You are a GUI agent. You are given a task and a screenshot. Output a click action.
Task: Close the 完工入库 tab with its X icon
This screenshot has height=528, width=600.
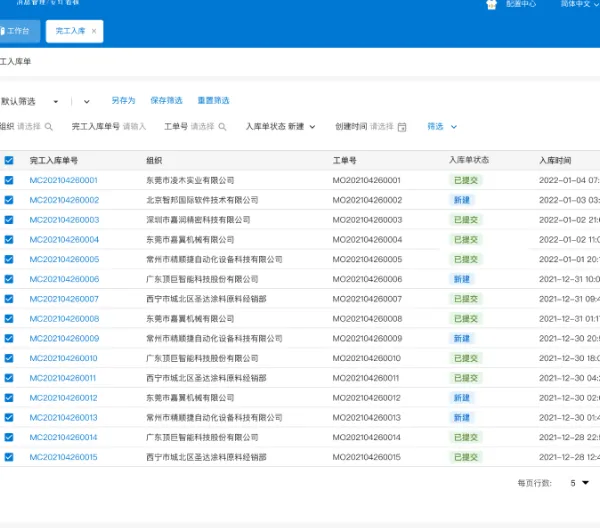94,31
